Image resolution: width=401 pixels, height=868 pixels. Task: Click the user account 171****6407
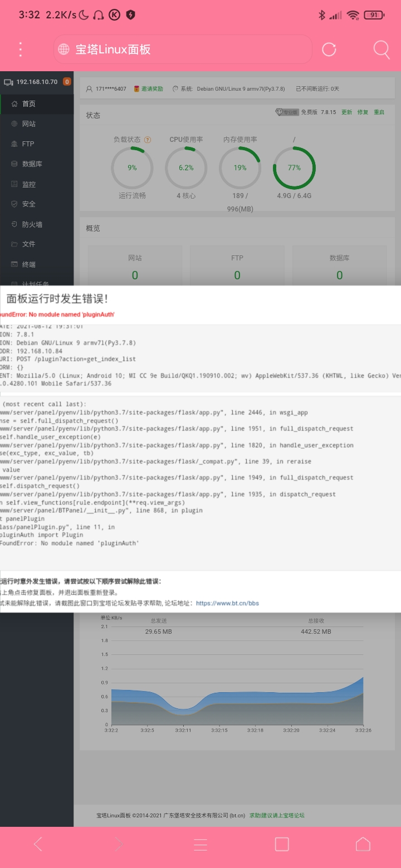tap(110, 89)
